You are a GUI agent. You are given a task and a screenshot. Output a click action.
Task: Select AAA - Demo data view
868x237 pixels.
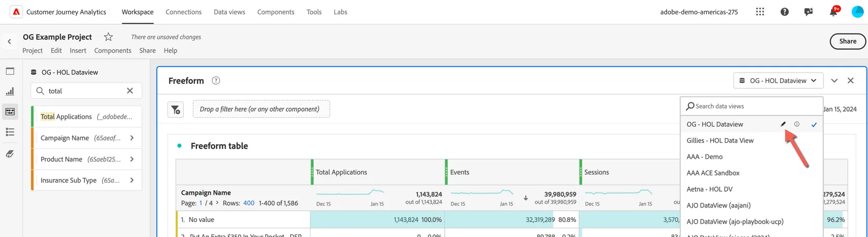(x=751, y=157)
